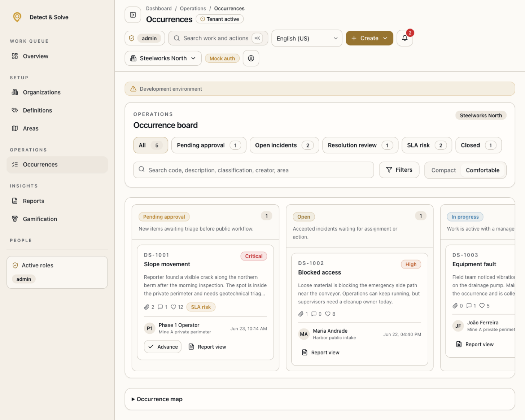The width and height of the screenshot is (525, 420).
Task: Open Report view for Blocked access
Action: (321, 352)
